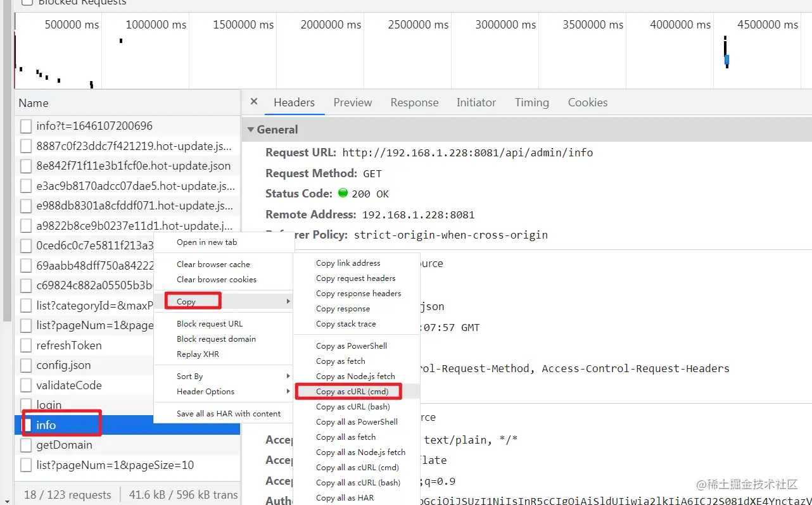Choose Block request URL
Viewport: 812px width, 505px height.
[x=224, y=324]
